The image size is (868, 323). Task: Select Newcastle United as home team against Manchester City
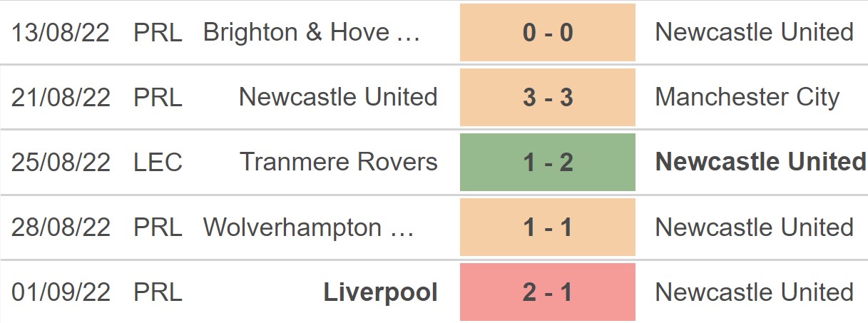click(x=339, y=98)
